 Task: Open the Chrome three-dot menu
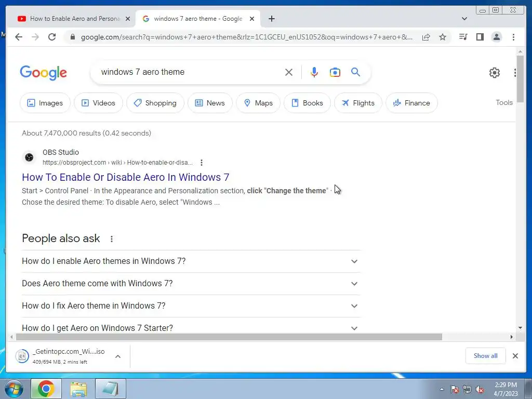click(x=513, y=37)
